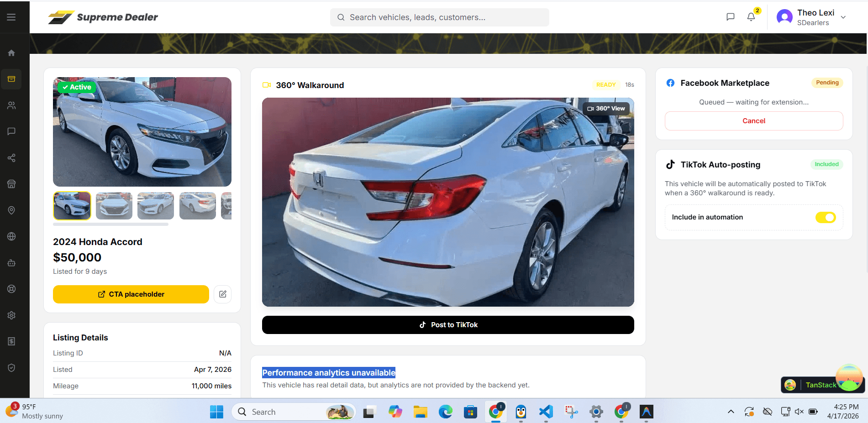Open the robot automation icon in sidebar
The height and width of the screenshot is (423, 868).
[11, 263]
